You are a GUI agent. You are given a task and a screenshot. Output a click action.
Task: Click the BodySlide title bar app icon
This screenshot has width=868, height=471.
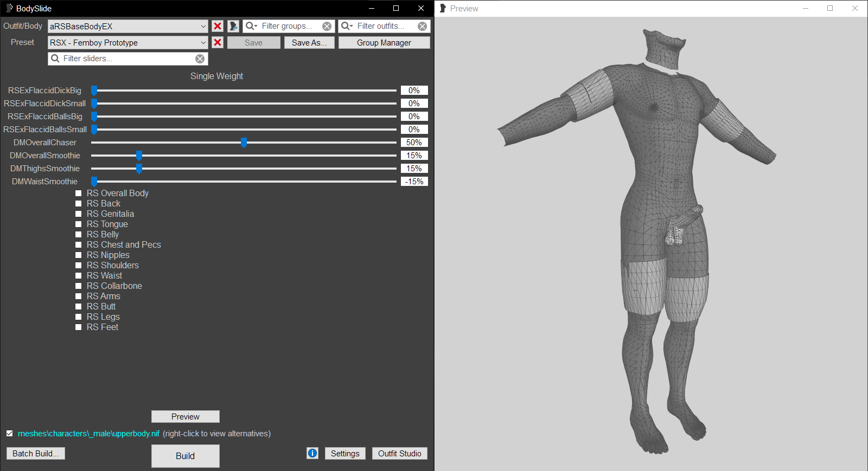coord(9,8)
